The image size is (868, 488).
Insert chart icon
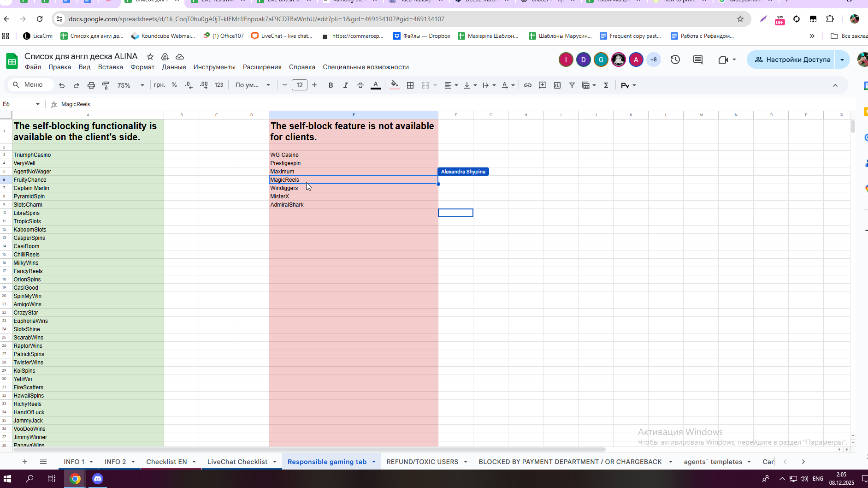click(557, 85)
